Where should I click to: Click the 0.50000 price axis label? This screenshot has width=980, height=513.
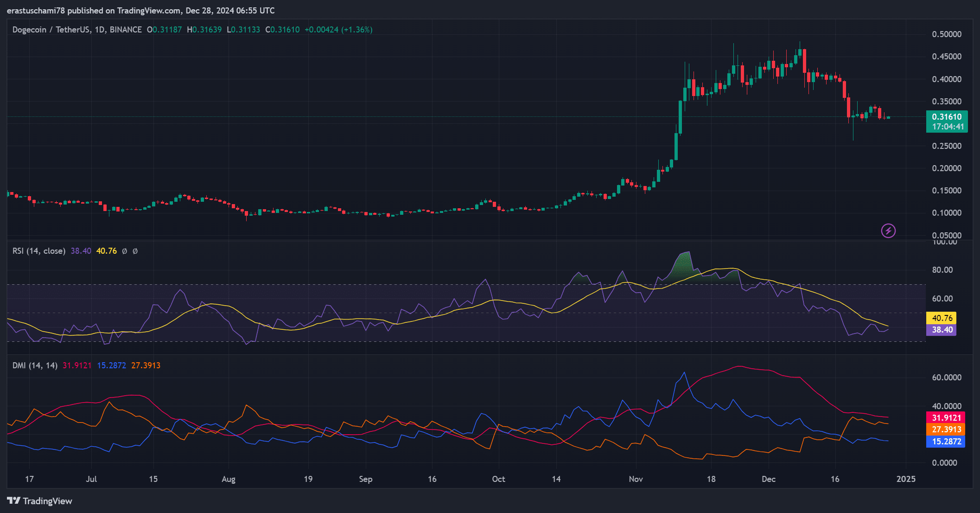pos(946,34)
